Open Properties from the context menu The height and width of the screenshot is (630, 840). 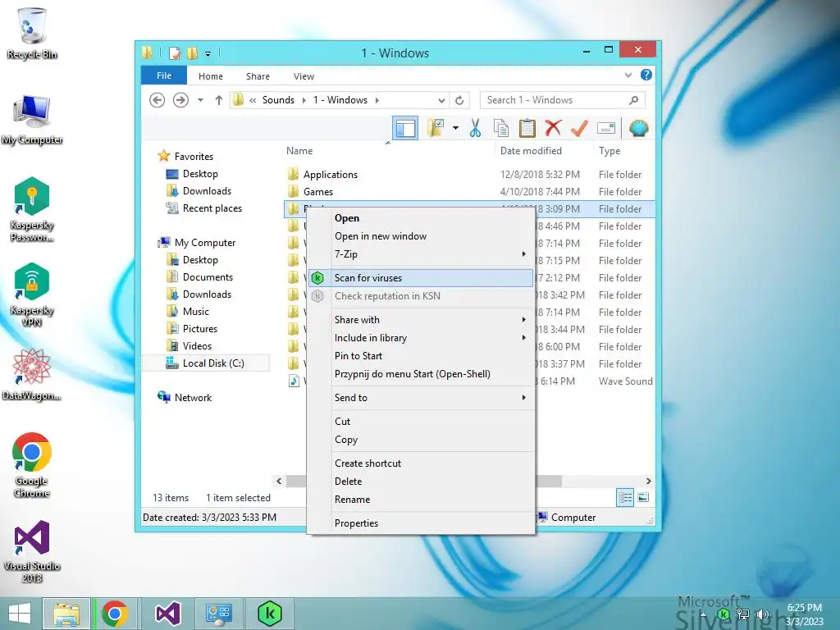421,523
